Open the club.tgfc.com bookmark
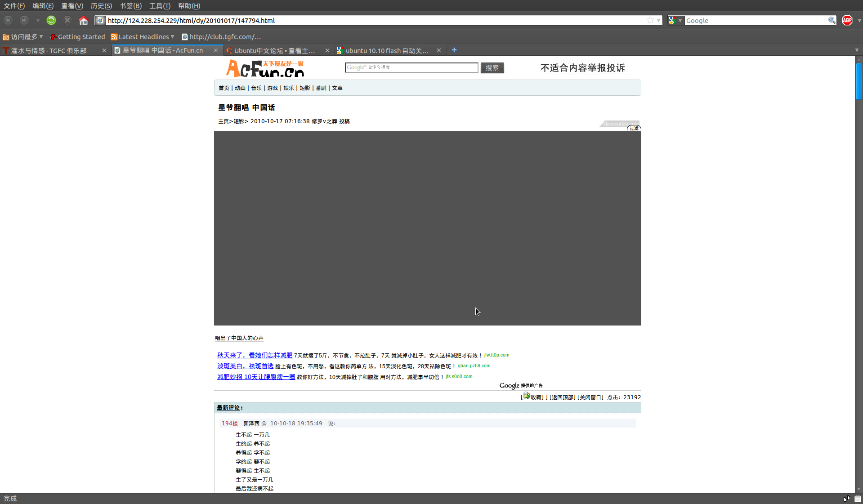Image resolution: width=863 pixels, height=504 pixels. (x=221, y=37)
